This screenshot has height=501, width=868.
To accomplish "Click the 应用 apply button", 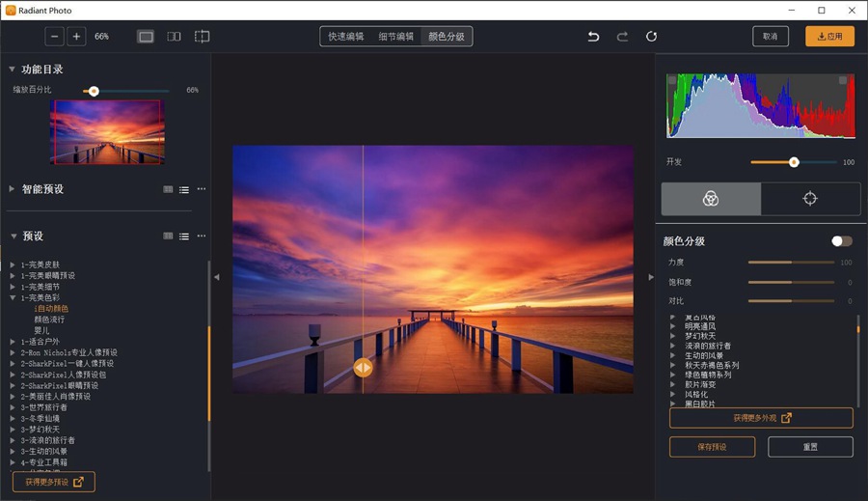I will coord(829,37).
